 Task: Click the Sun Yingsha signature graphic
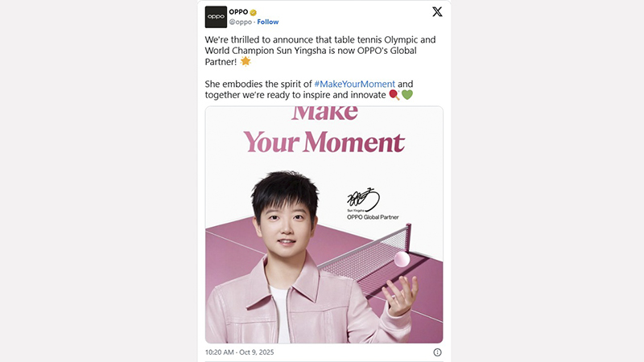pos(363,200)
